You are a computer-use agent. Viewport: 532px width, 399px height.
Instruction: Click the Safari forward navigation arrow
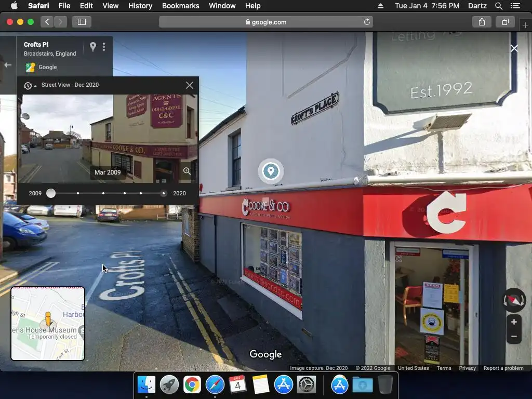tap(60, 22)
